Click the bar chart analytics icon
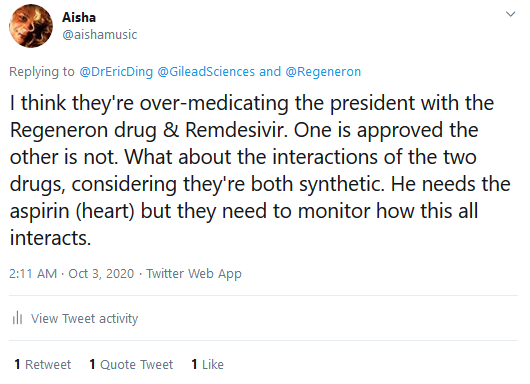Viewport: 530px width, 384px height. tap(17, 318)
